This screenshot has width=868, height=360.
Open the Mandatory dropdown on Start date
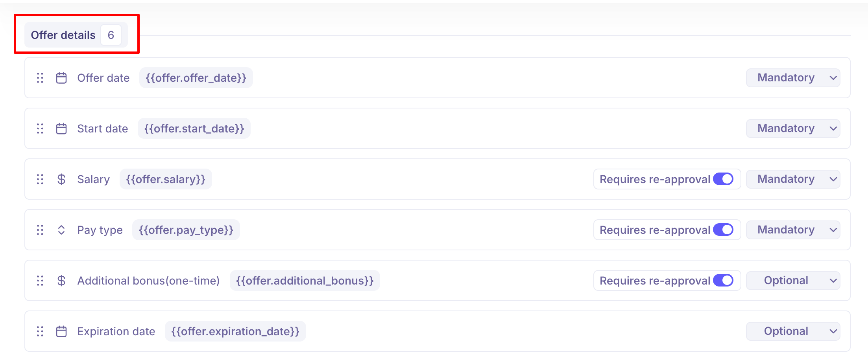(793, 129)
